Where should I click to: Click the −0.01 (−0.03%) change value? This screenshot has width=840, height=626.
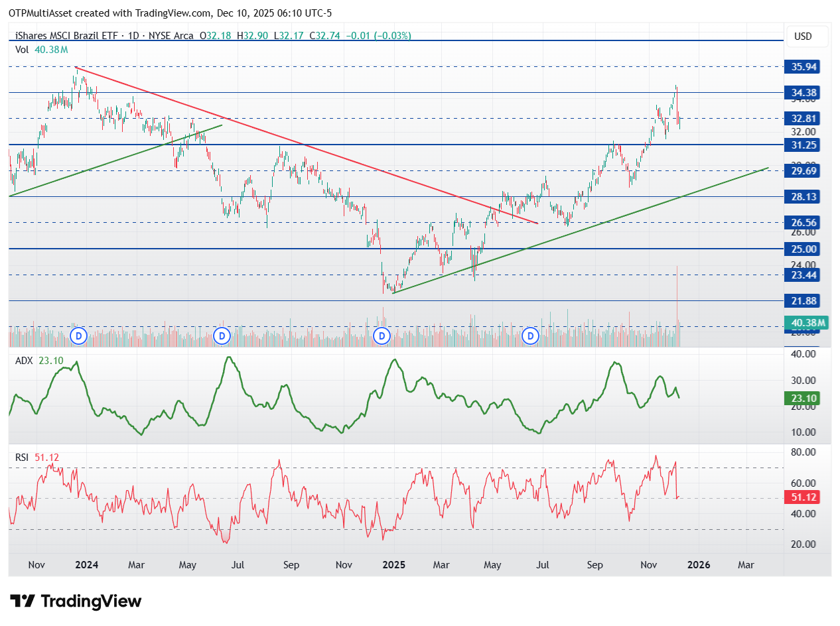(x=378, y=36)
